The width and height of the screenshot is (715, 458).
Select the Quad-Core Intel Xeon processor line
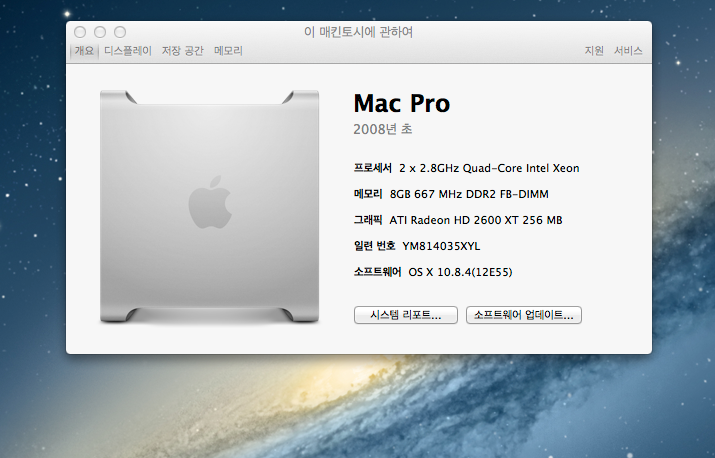pos(488,168)
